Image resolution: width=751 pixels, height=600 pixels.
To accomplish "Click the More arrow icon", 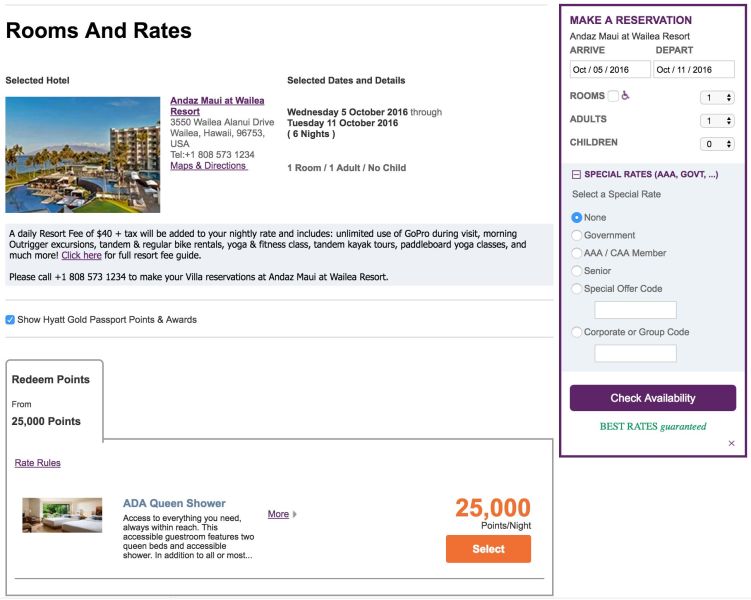I will coord(295,514).
